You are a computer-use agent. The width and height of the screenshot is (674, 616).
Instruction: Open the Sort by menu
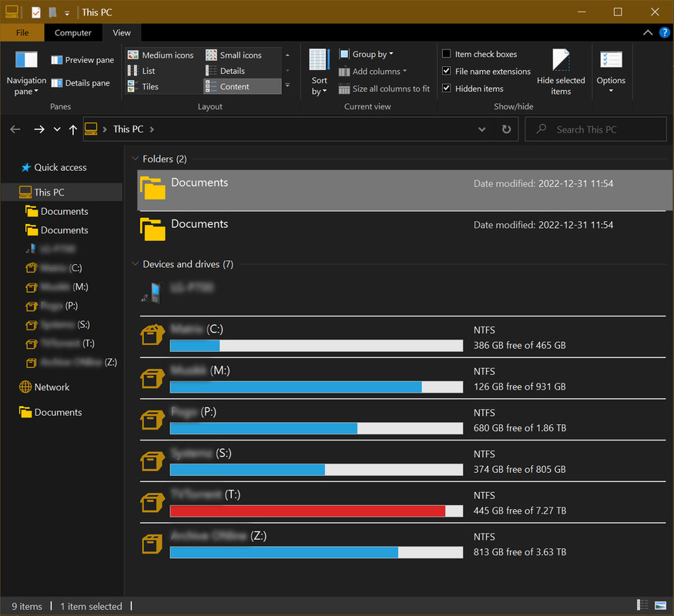tap(319, 72)
